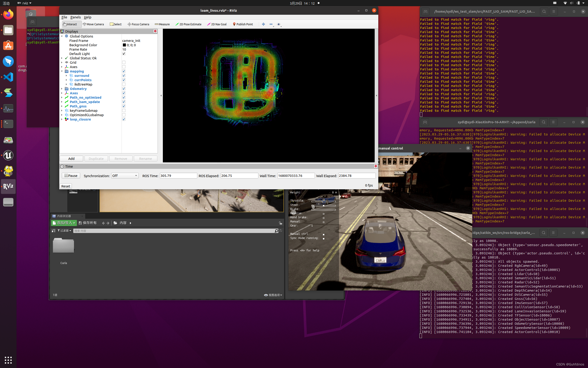
Task: Click the Add display button
Action: coord(71,159)
